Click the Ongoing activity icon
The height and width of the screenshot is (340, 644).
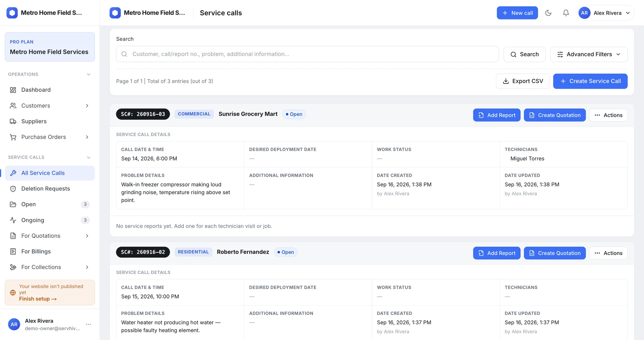[13, 220]
